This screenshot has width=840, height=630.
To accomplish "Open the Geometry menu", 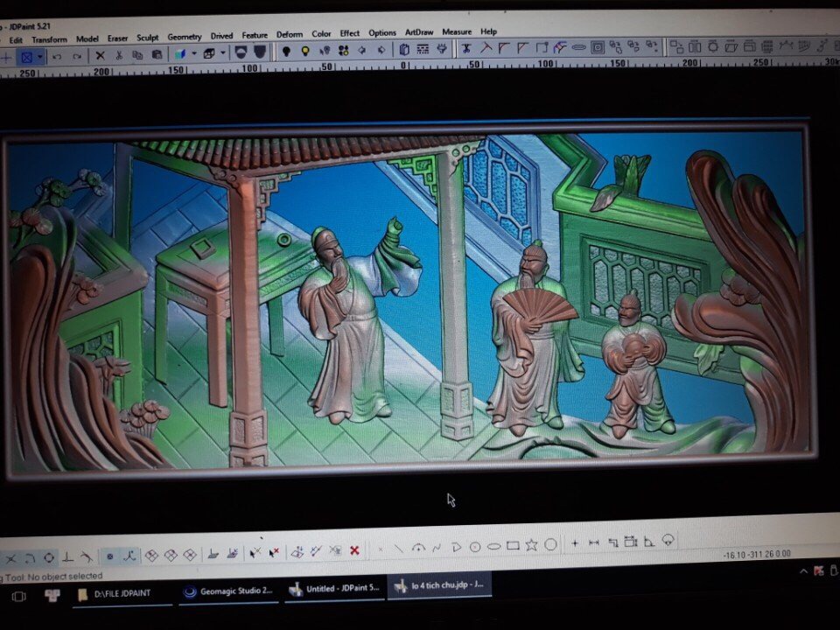I will click(x=185, y=37).
